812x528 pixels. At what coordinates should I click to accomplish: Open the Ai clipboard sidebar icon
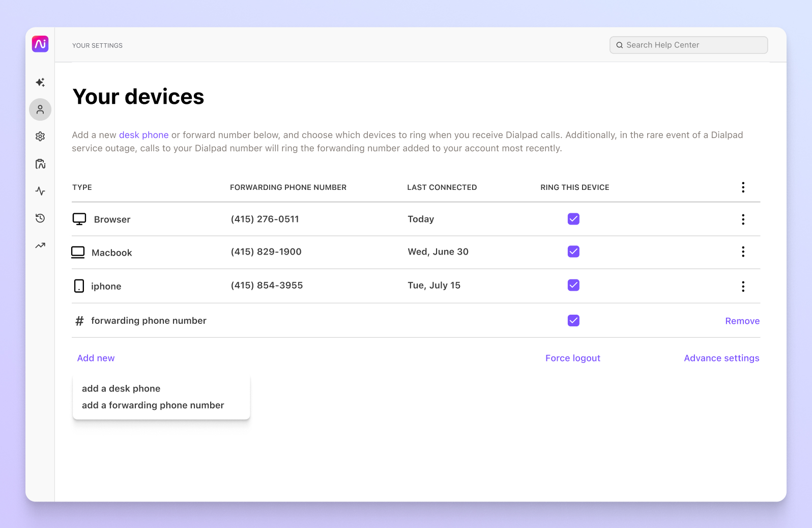pos(40,164)
